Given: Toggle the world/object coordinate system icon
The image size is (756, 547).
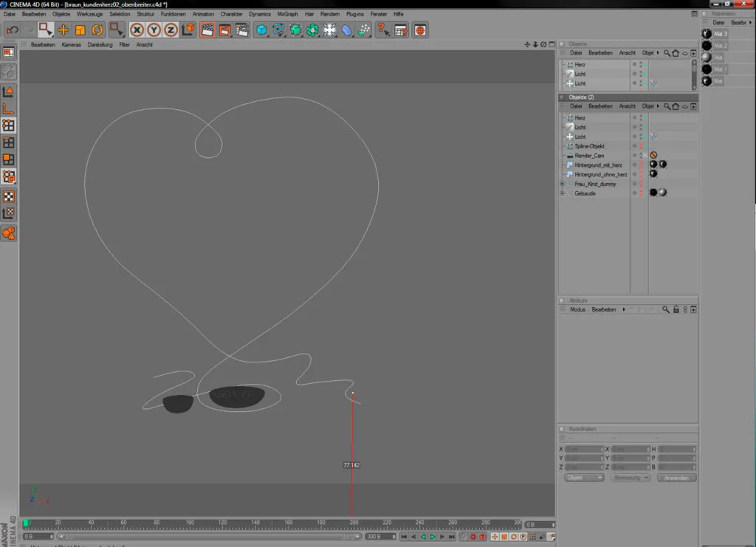Looking at the screenshot, I should 188,30.
